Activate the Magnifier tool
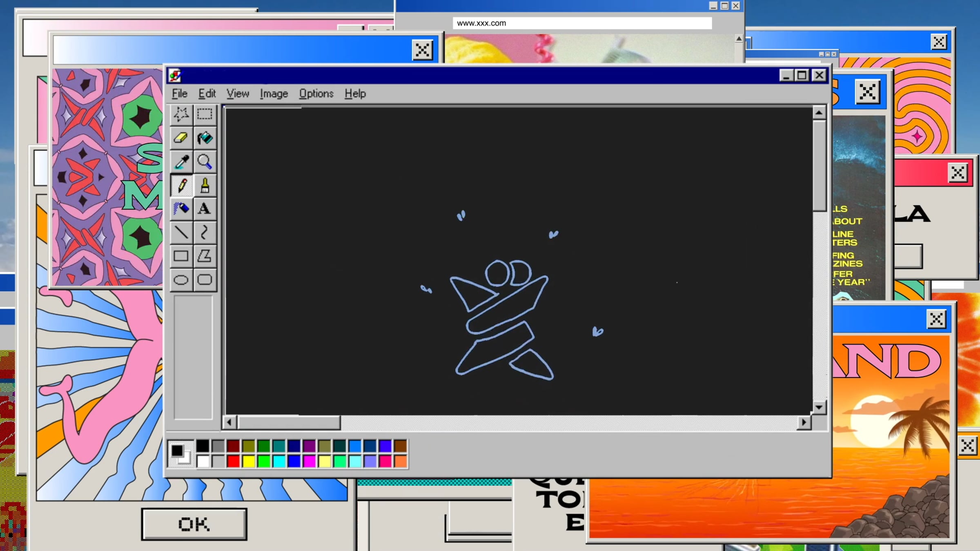Image resolution: width=980 pixels, height=551 pixels. 205,162
